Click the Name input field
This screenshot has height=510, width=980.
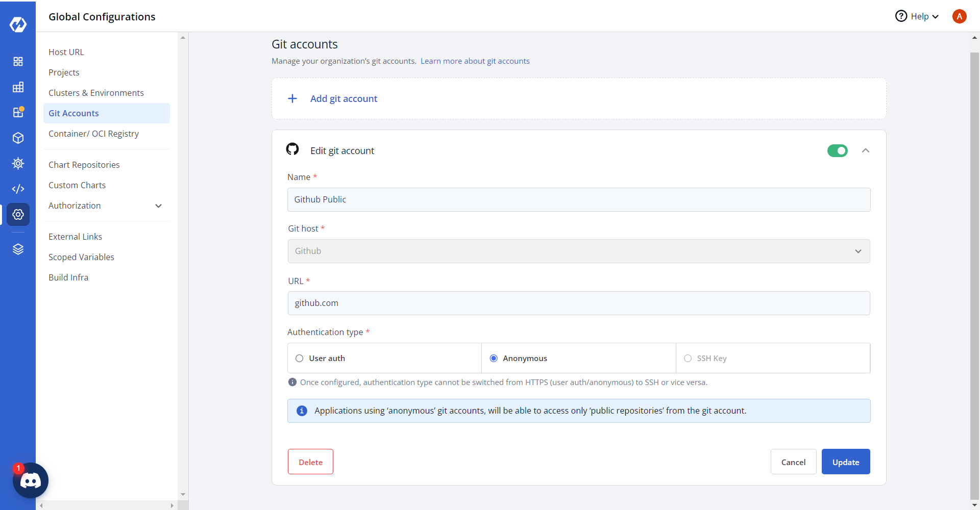(579, 200)
